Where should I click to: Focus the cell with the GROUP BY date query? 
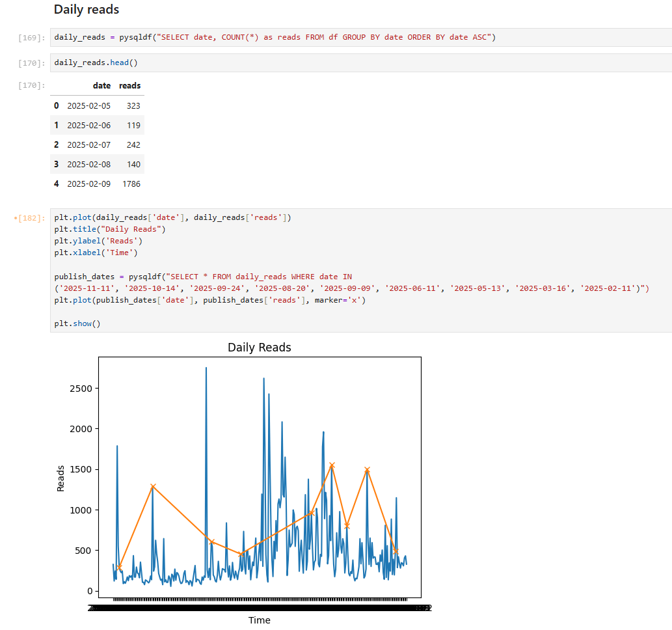[x=275, y=37]
